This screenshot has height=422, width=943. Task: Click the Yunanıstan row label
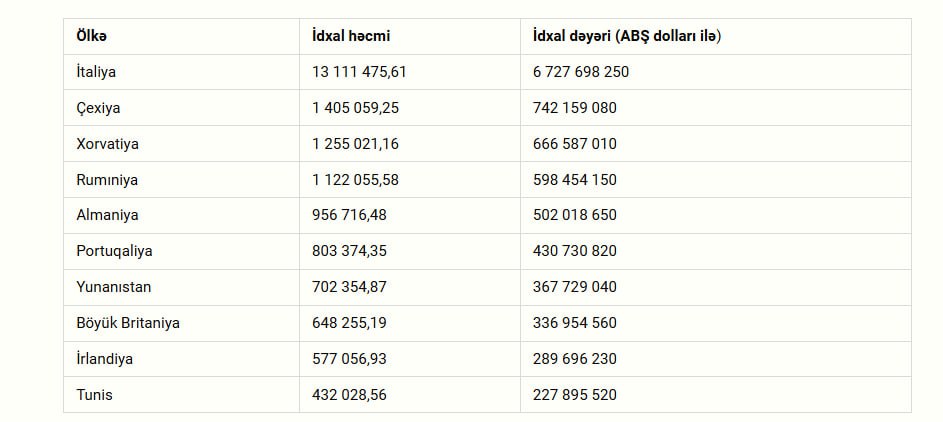click(116, 287)
